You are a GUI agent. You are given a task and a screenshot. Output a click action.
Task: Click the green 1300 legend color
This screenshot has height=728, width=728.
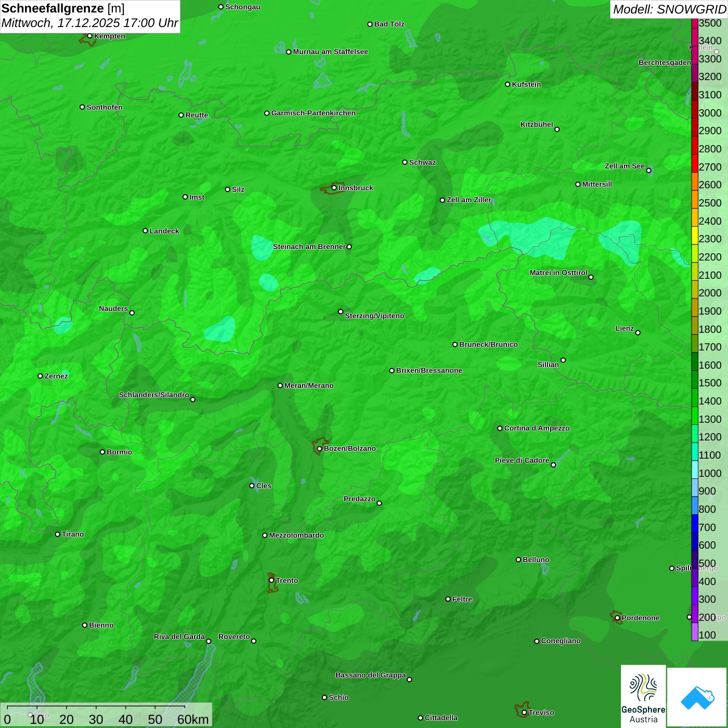click(x=695, y=415)
